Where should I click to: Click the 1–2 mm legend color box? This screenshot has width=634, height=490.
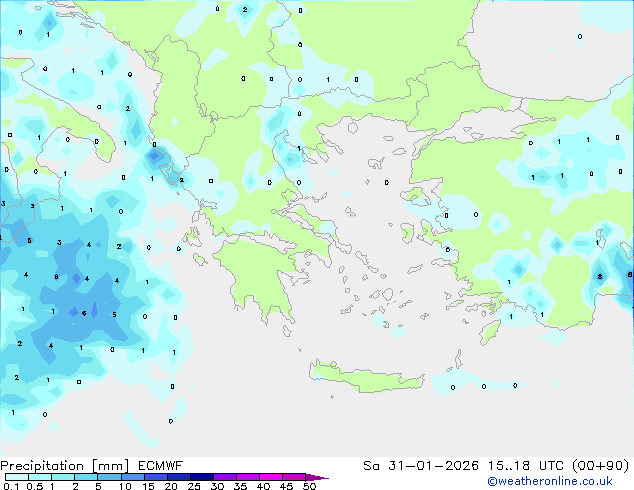coord(63,477)
